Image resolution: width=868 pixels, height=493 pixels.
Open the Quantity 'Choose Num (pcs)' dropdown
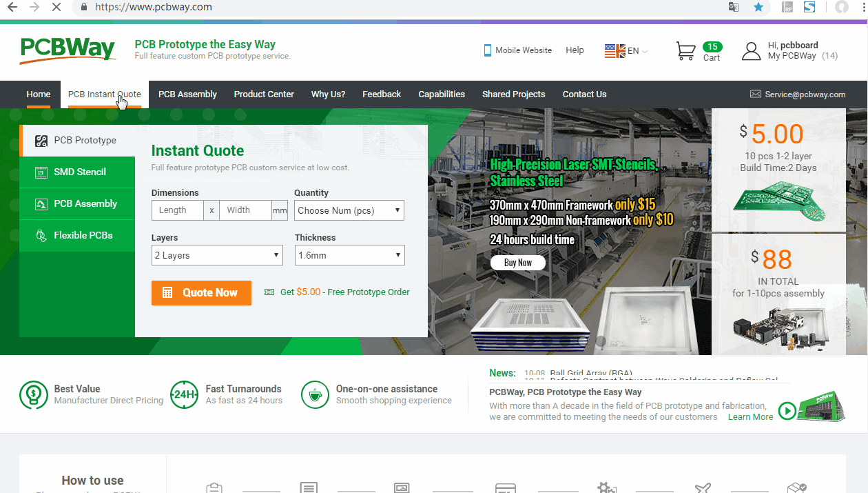pos(349,210)
